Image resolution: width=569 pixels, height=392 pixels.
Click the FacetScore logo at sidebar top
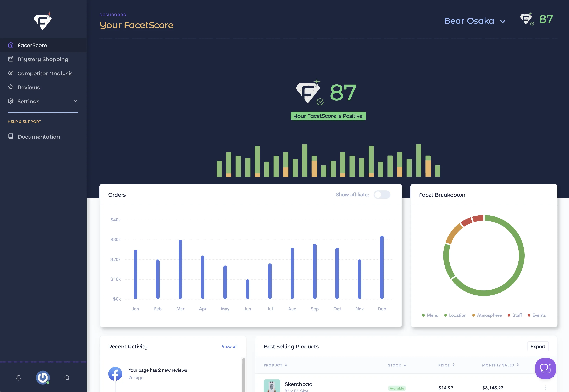tap(43, 21)
